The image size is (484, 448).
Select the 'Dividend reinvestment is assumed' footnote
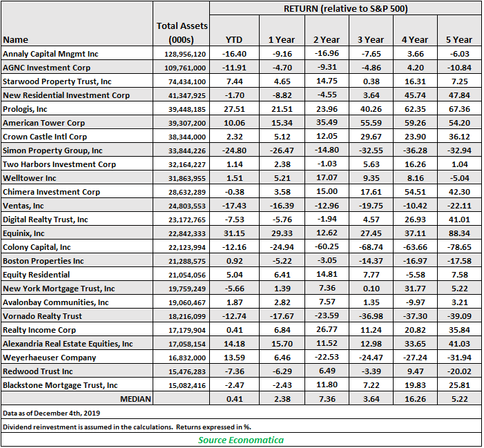point(127,427)
